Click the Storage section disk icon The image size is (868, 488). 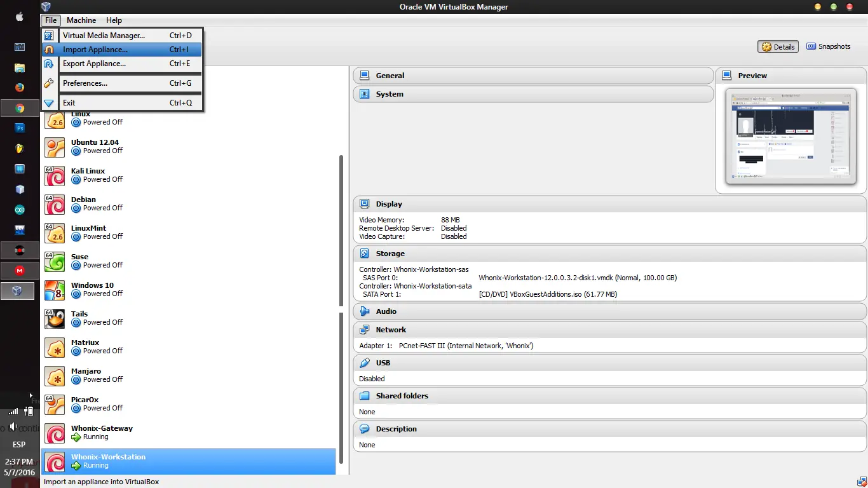click(365, 254)
